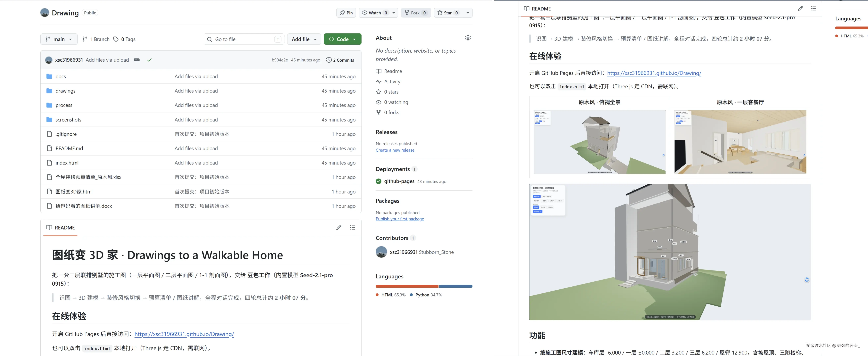Open the README.md file name
868x356 pixels.
(69, 148)
